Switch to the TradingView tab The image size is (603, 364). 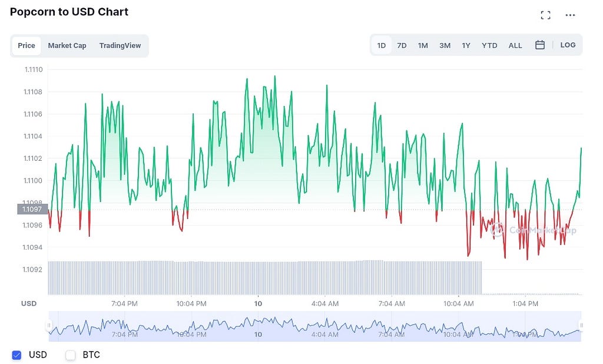(x=120, y=45)
